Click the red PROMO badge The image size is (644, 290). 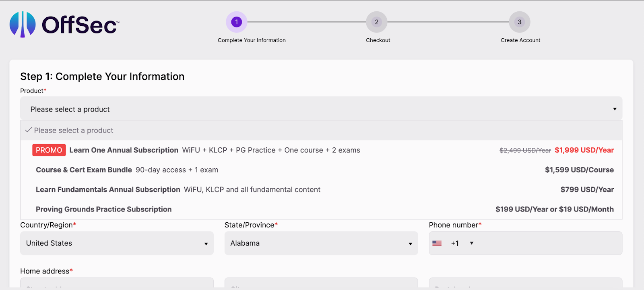click(x=49, y=150)
